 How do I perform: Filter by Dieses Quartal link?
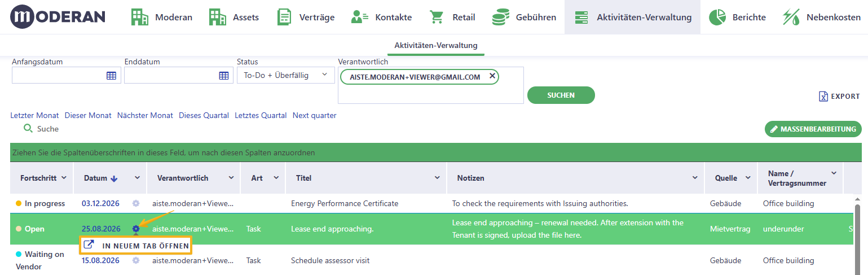coord(204,115)
